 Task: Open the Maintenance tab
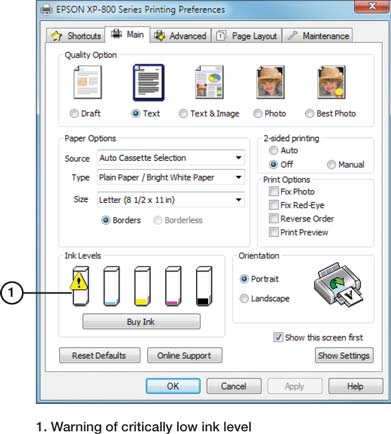pos(318,36)
